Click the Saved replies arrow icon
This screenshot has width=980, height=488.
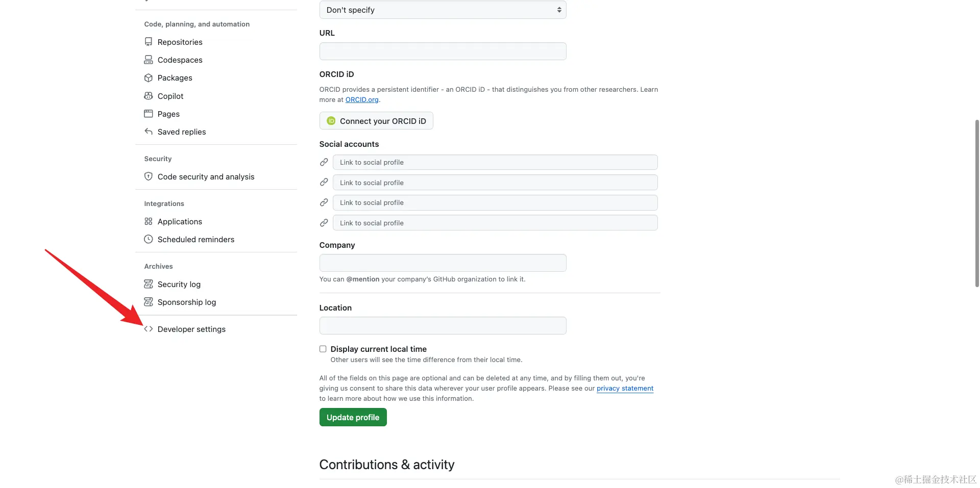tap(149, 132)
